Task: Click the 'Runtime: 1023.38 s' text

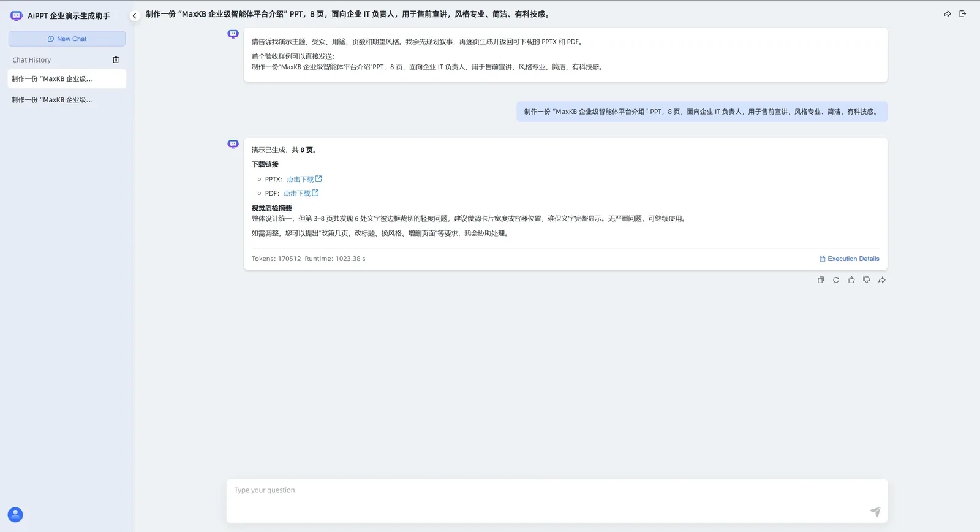Action: (335, 259)
